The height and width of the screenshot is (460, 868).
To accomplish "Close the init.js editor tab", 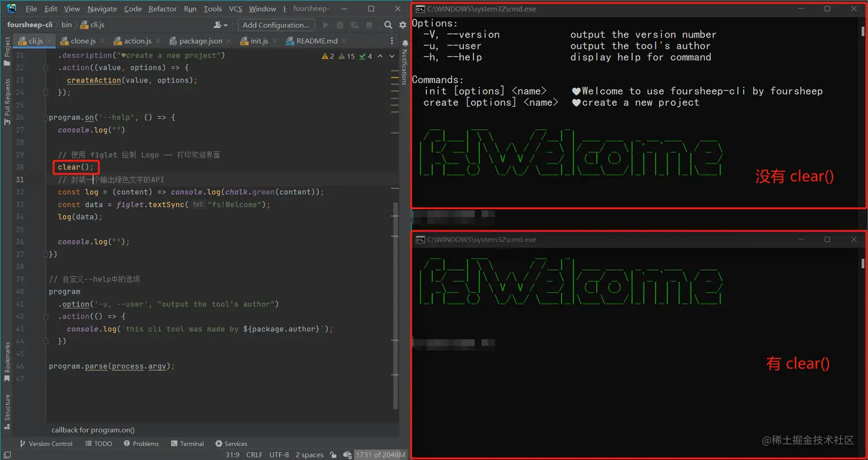I will [275, 41].
